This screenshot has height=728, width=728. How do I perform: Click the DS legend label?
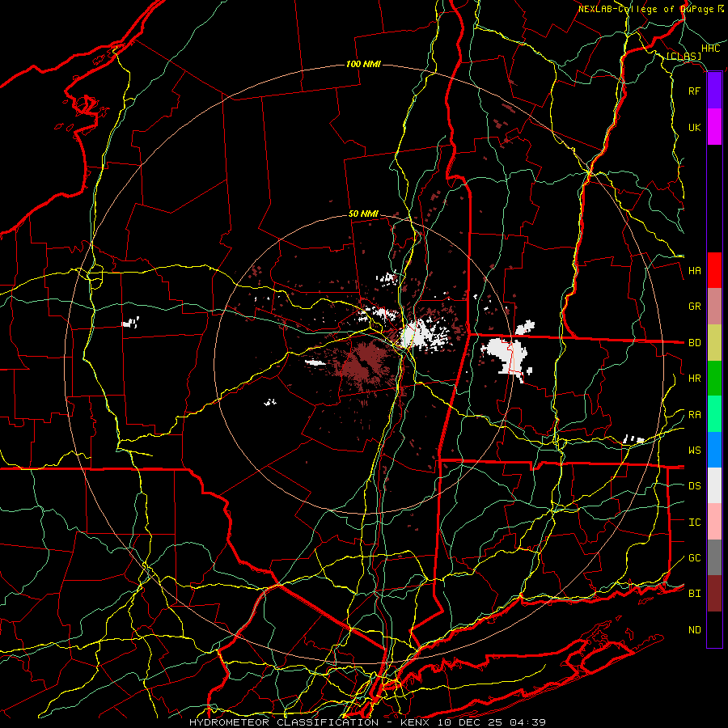pyautogui.click(x=694, y=486)
